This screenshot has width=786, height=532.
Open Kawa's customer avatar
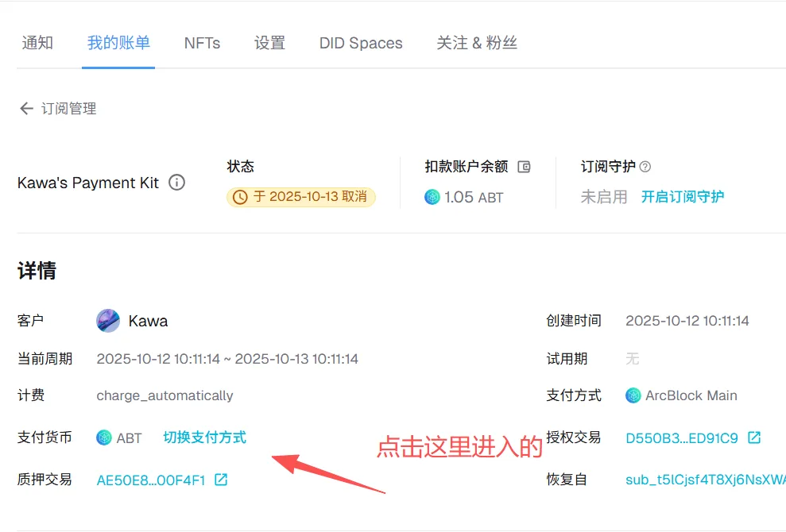coord(108,321)
